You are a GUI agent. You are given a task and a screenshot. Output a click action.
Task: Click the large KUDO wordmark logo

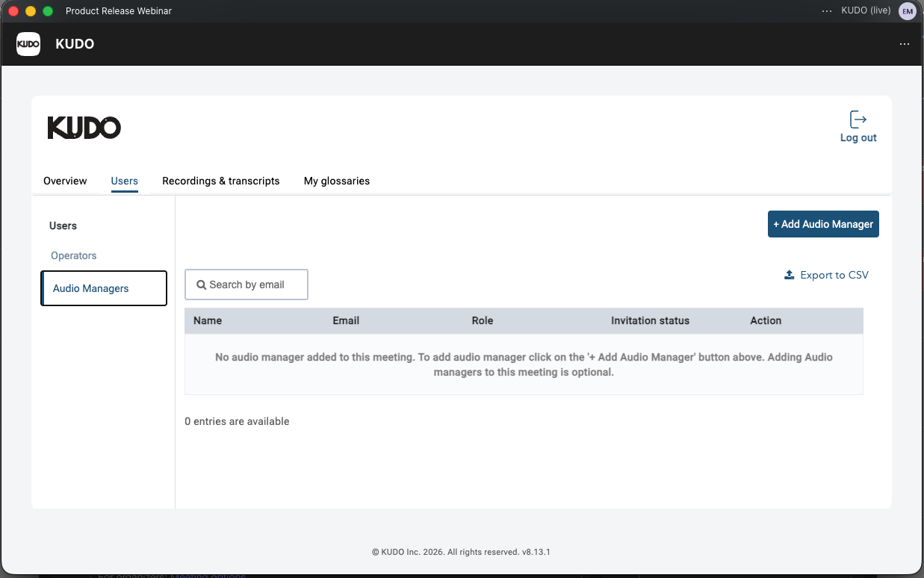84,128
